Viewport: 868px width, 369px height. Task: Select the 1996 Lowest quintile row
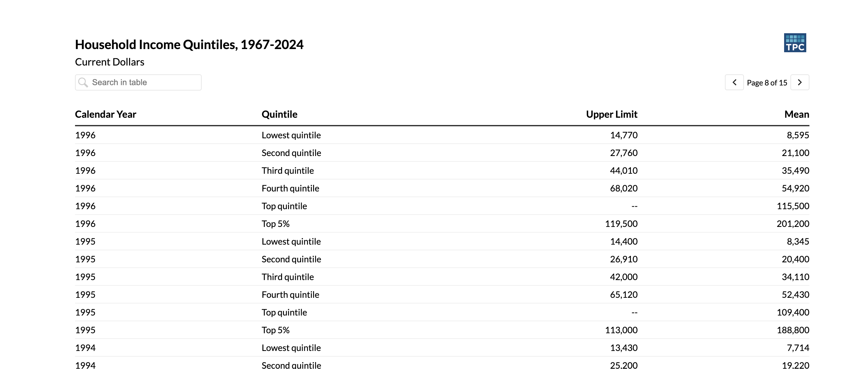coord(442,135)
